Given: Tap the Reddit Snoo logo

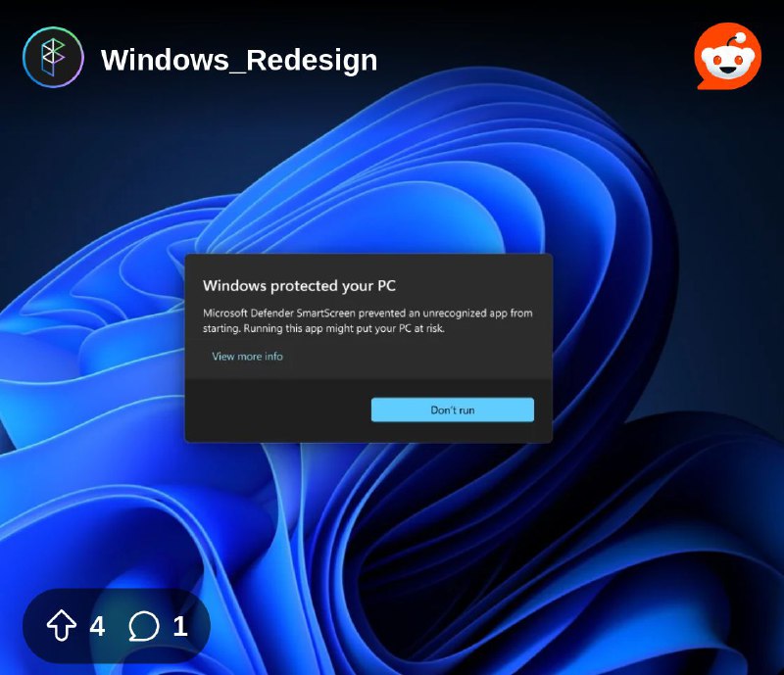Looking at the screenshot, I should point(727,56).
